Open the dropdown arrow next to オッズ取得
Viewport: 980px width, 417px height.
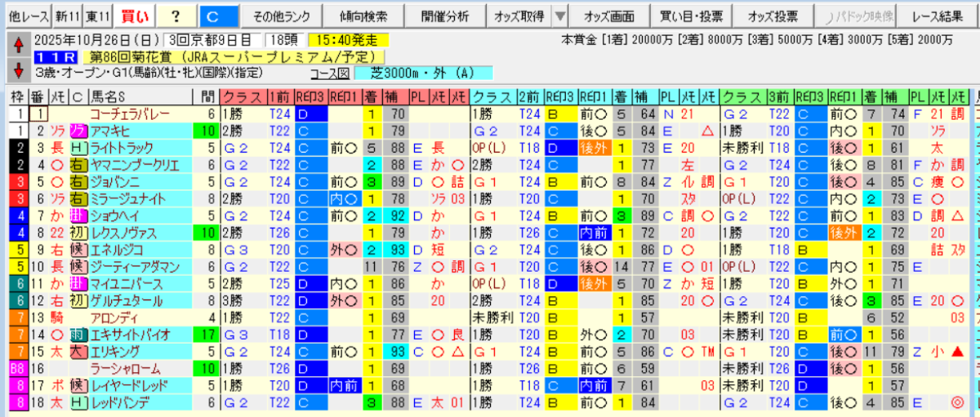tap(560, 16)
